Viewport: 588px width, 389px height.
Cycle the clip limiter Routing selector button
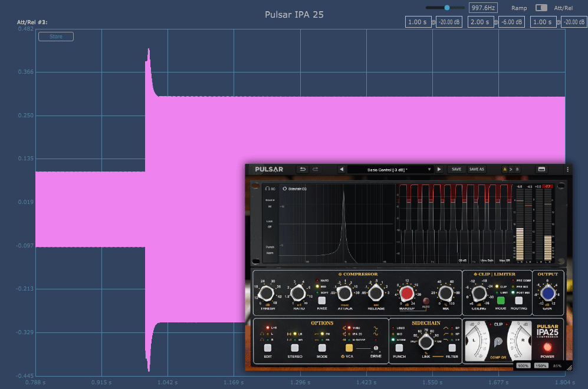[520, 301]
